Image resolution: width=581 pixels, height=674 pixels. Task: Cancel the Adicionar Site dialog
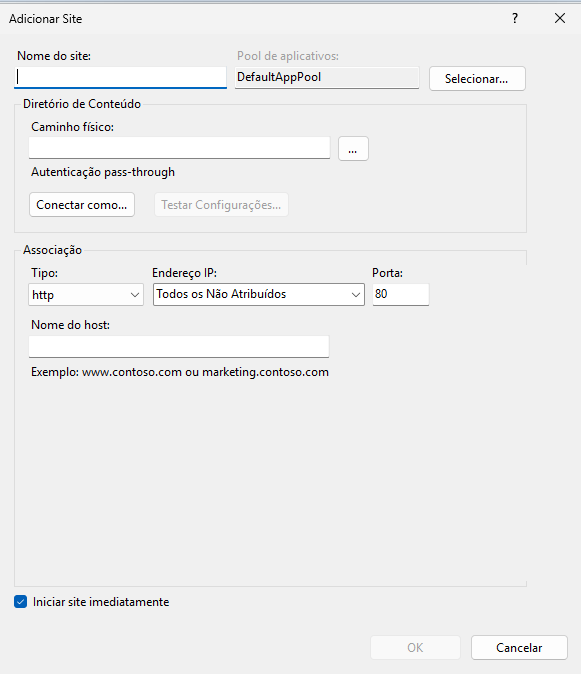519,647
